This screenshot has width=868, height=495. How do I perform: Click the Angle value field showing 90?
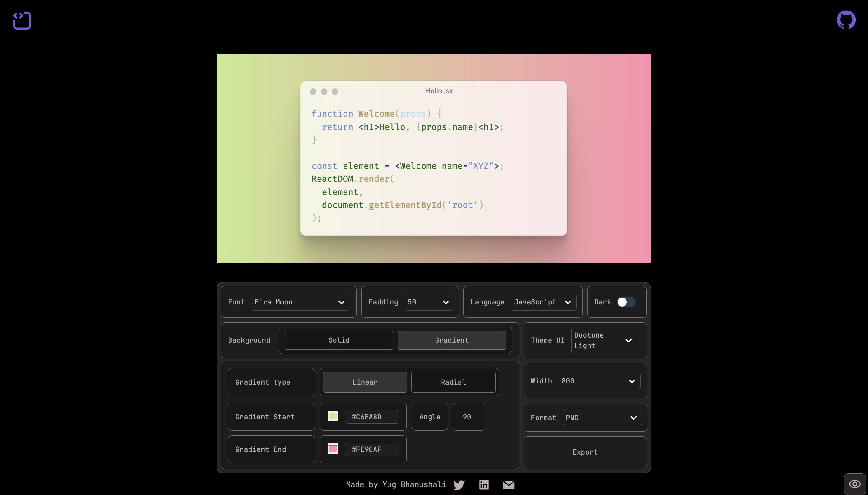[x=469, y=417]
